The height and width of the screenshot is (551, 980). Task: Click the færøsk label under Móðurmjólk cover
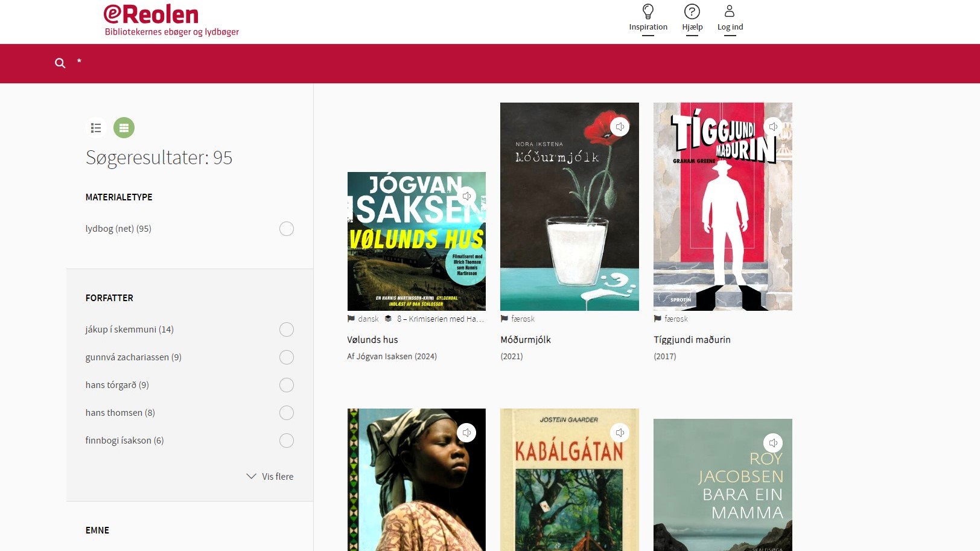click(x=523, y=319)
